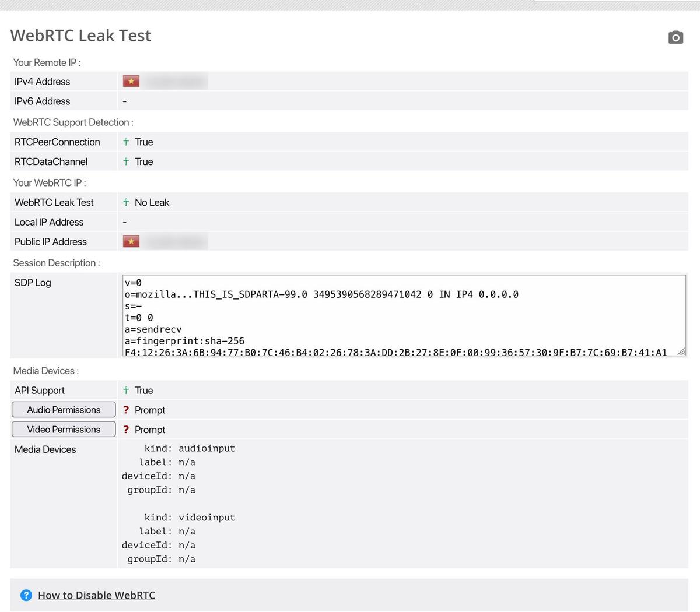Image resolution: width=700 pixels, height=612 pixels.
Task: Click True value in RTCDataChannel row
Action: pyautogui.click(x=144, y=161)
